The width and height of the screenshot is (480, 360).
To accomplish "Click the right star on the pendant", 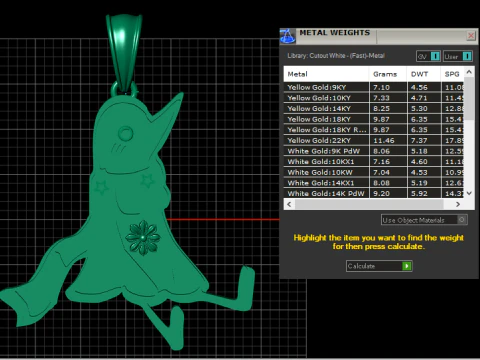I will [147, 181].
